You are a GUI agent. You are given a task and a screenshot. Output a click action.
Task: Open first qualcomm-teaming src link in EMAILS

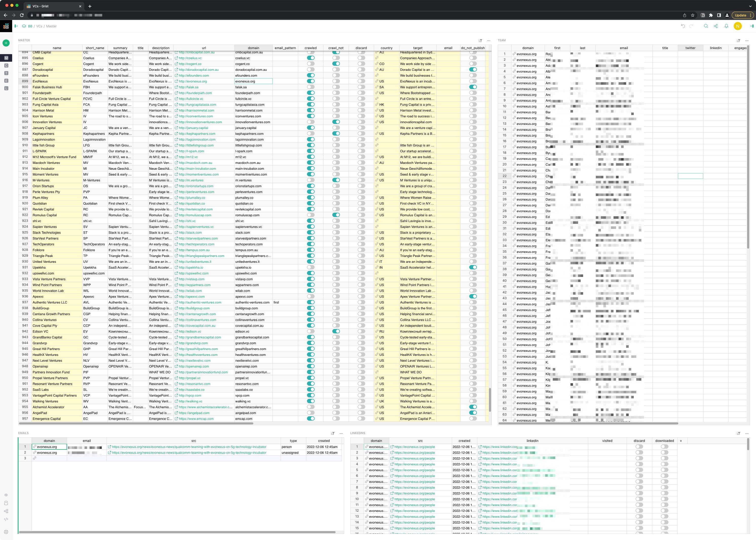pyautogui.click(x=189, y=447)
